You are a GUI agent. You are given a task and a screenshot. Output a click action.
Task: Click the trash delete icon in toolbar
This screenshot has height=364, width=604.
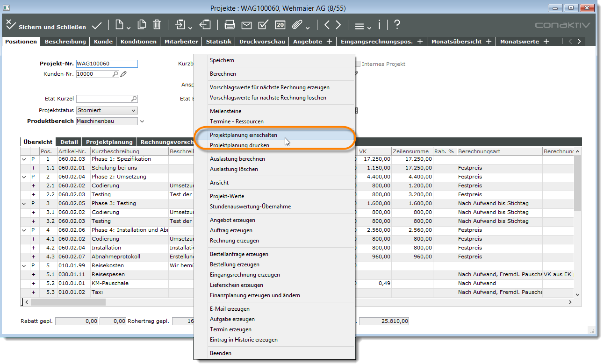pyautogui.click(x=157, y=25)
